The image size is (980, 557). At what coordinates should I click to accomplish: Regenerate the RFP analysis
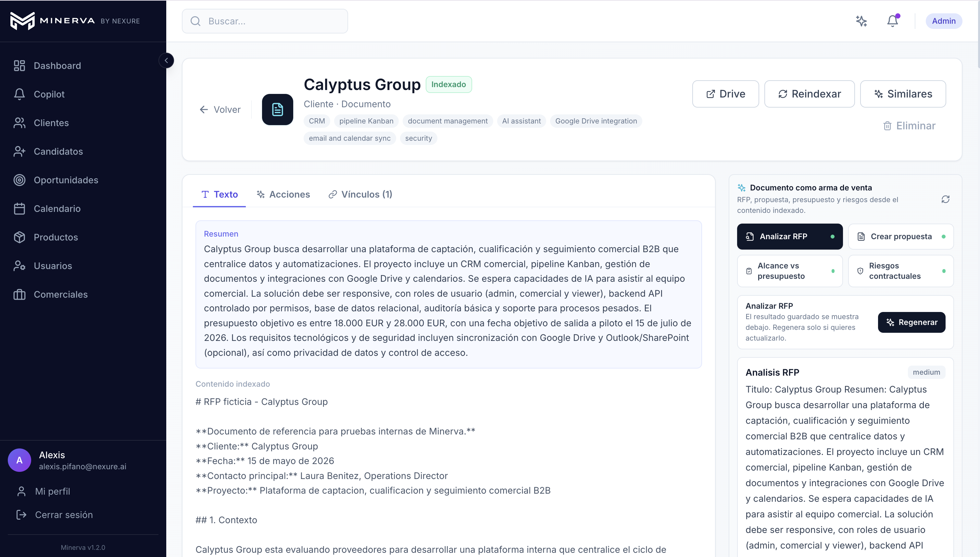pyautogui.click(x=911, y=322)
